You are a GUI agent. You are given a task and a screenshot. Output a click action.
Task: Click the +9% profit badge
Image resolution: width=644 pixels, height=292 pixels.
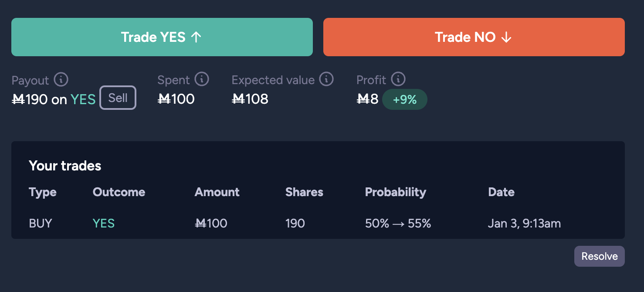click(405, 100)
